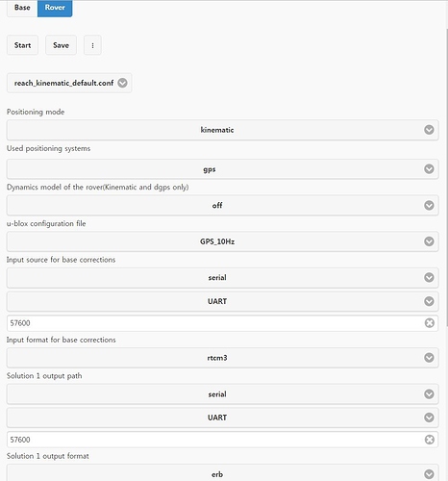Open the UART dropdown under input source
The height and width of the screenshot is (481, 448).
click(222, 301)
